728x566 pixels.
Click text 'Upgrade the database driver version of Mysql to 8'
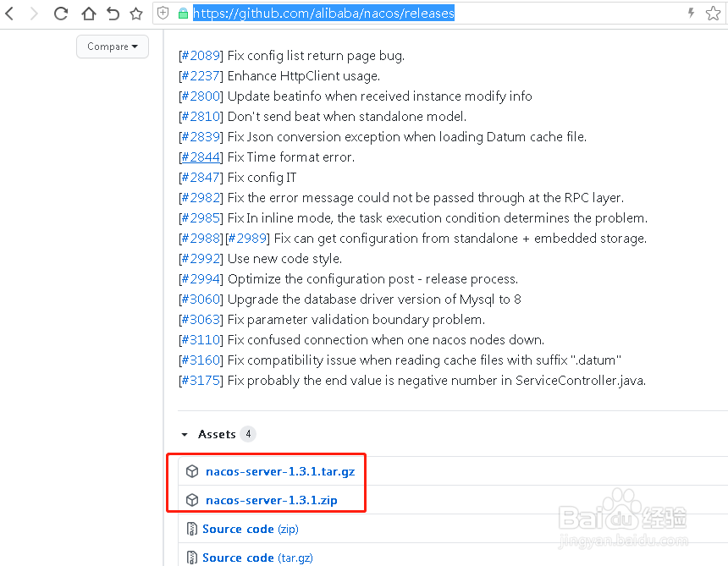(374, 299)
